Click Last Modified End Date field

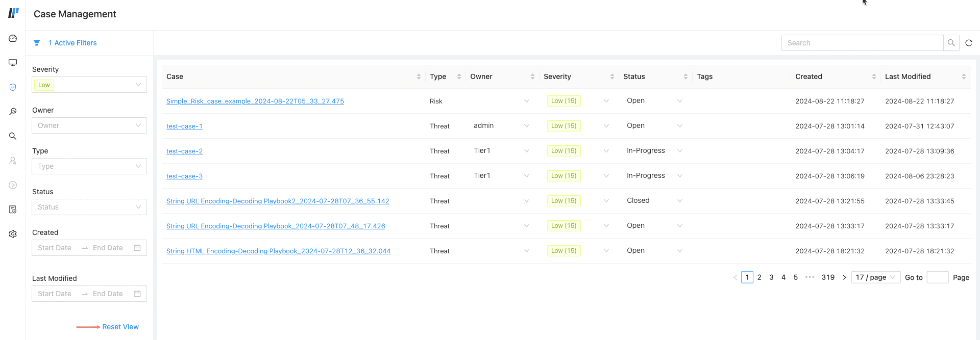(x=108, y=294)
